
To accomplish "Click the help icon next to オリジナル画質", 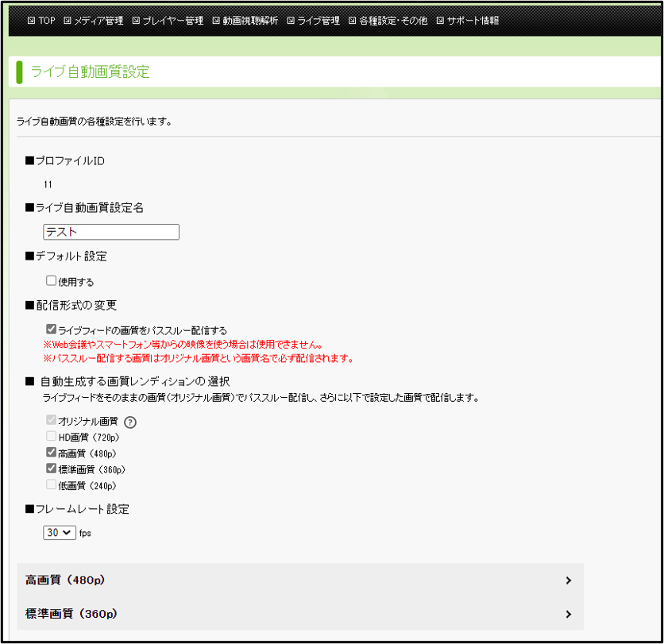I will tap(130, 422).
